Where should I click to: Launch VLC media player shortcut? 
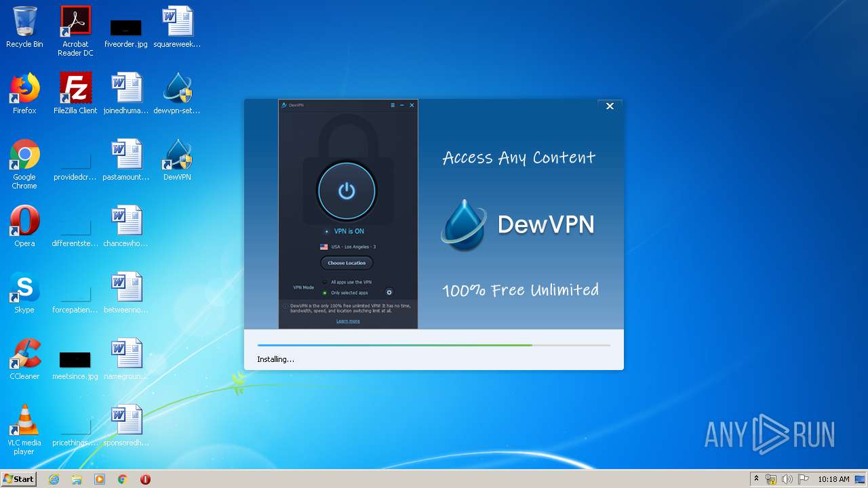tap(24, 430)
